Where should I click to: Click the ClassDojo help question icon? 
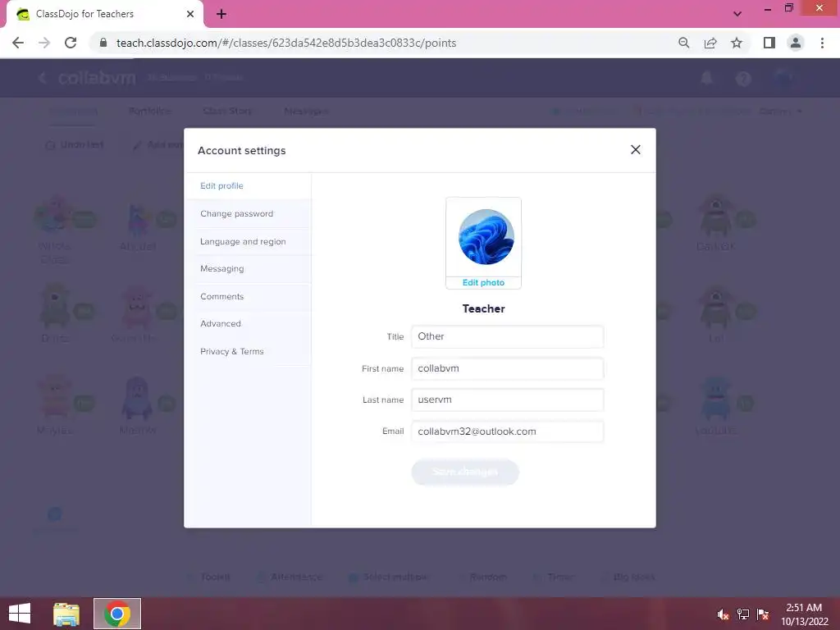[x=743, y=79]
